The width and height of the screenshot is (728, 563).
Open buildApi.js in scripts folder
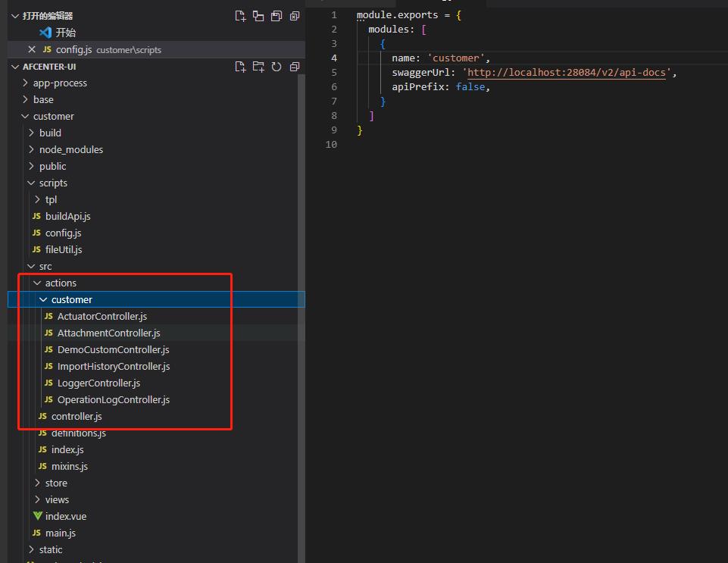67,216
